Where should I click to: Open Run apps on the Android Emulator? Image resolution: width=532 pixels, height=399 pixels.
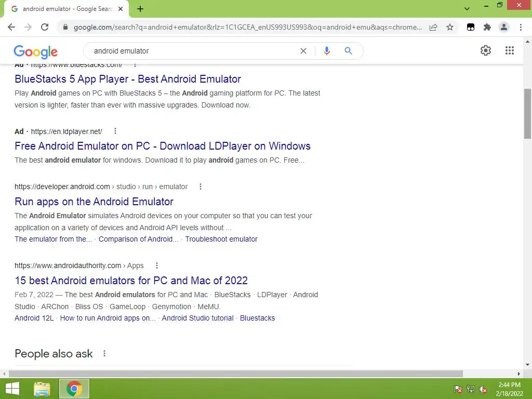click(94, 202)
